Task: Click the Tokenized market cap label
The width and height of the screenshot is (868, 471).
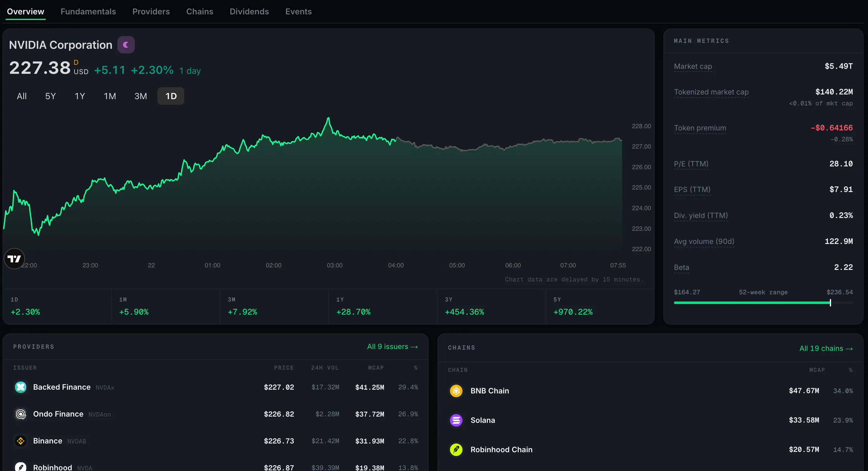Action: [711, 92]
